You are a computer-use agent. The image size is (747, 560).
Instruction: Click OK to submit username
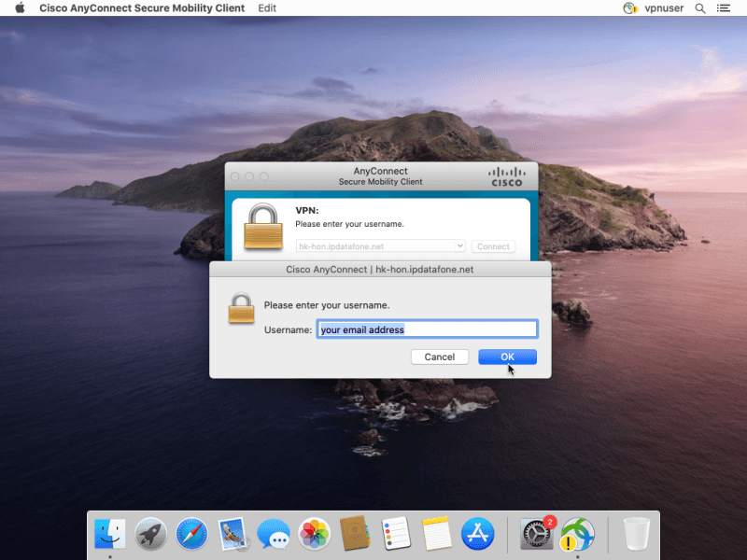(x=507, y=357)
